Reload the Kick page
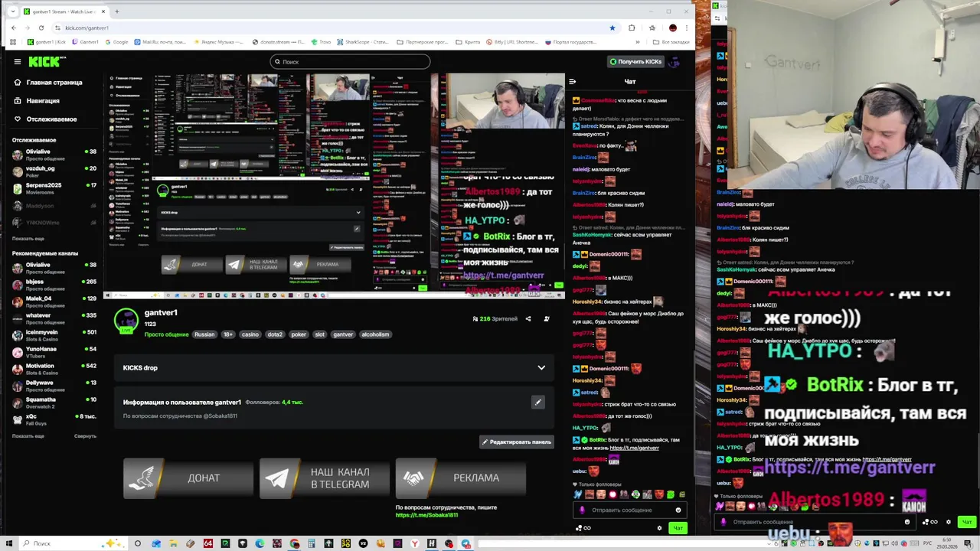This screenshot has height=551, width=980. (x=41, y=28)
